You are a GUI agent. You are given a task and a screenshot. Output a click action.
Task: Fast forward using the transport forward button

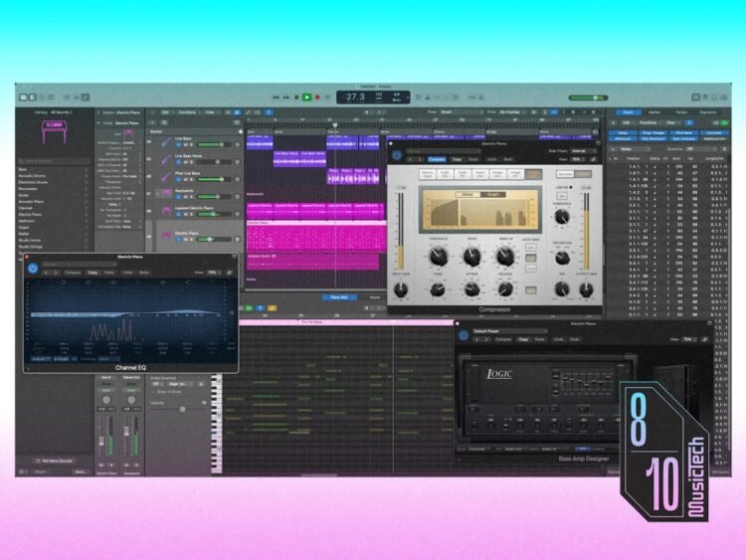(286, 97)
